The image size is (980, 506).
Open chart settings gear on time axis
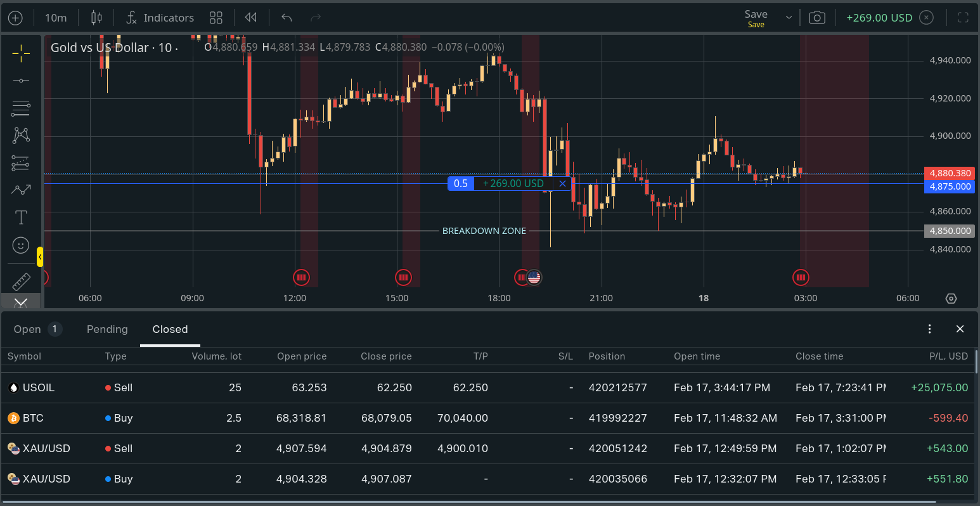[x=951, y=299]
